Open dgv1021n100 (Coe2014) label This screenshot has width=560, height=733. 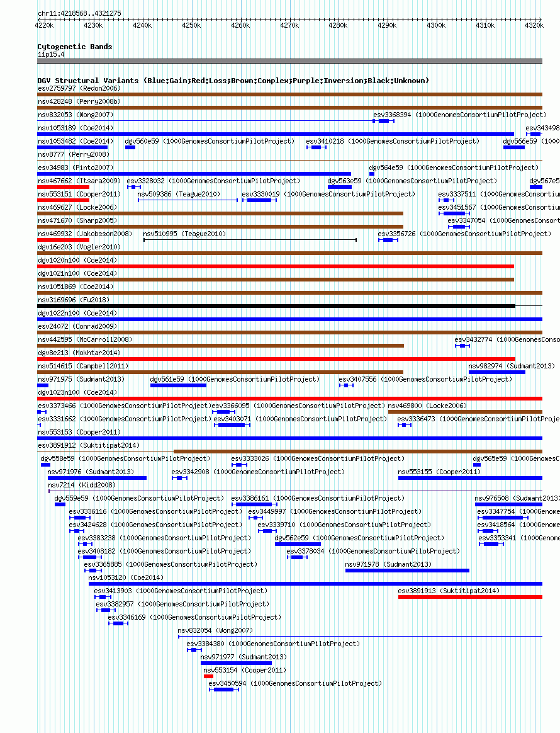pyautogui.click(x=77, y=273)
